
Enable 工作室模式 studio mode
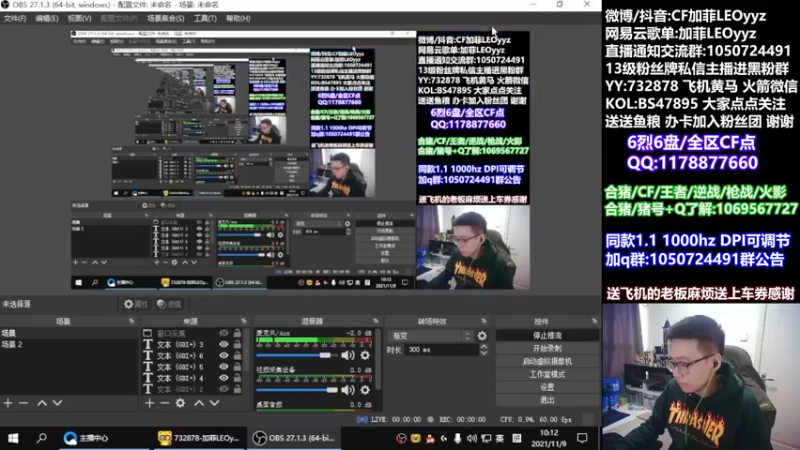pyautogui.click(x=547, y=374)
